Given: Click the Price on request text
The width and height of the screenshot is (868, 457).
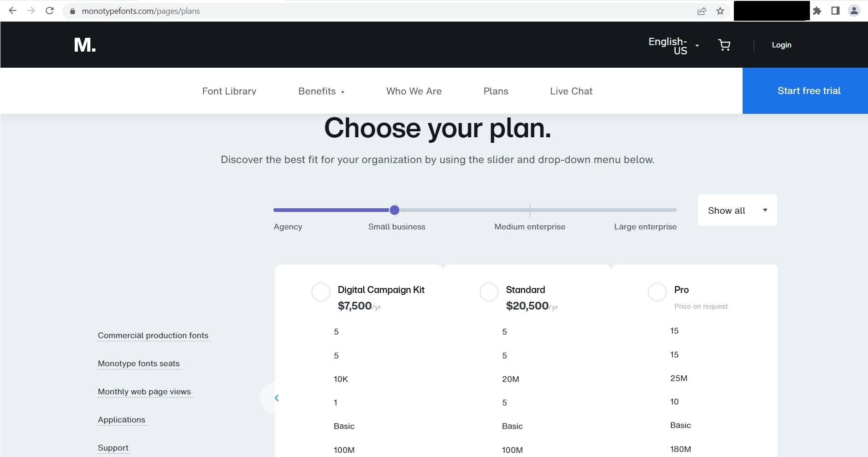Looking at the screenshot, I should point(701,306).
